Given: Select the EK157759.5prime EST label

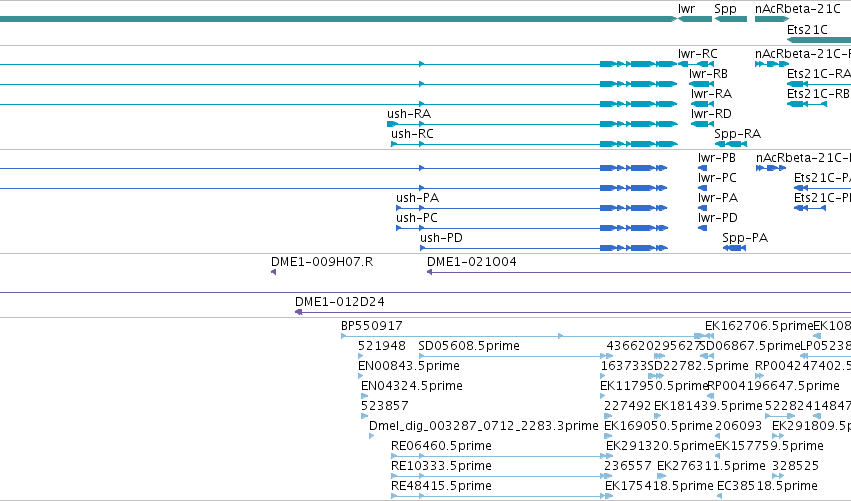Looking at the screenshot, I should (769, 446).
